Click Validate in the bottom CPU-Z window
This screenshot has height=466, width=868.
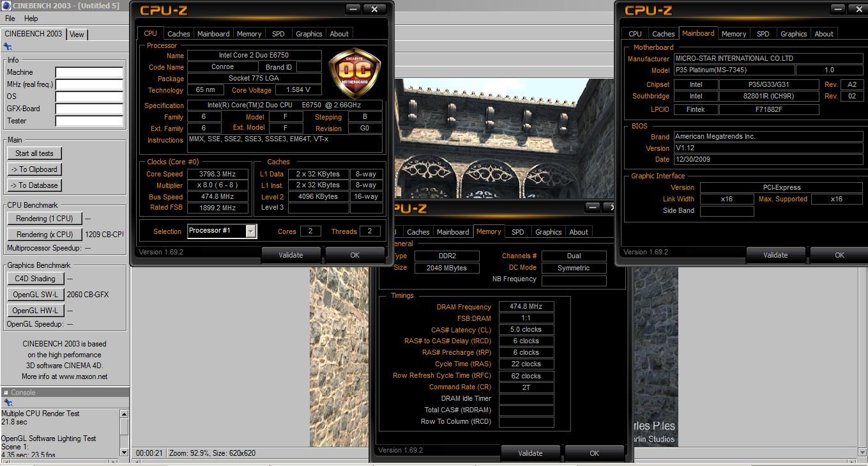(x=530, y=453)
